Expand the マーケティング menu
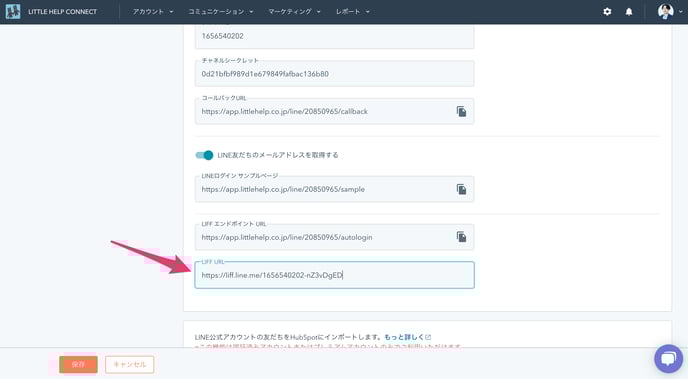 tap(294, 12)
